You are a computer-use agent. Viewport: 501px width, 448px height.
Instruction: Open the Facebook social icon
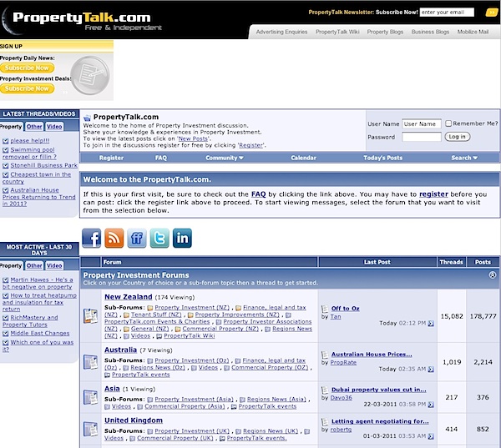pos(91,238)
